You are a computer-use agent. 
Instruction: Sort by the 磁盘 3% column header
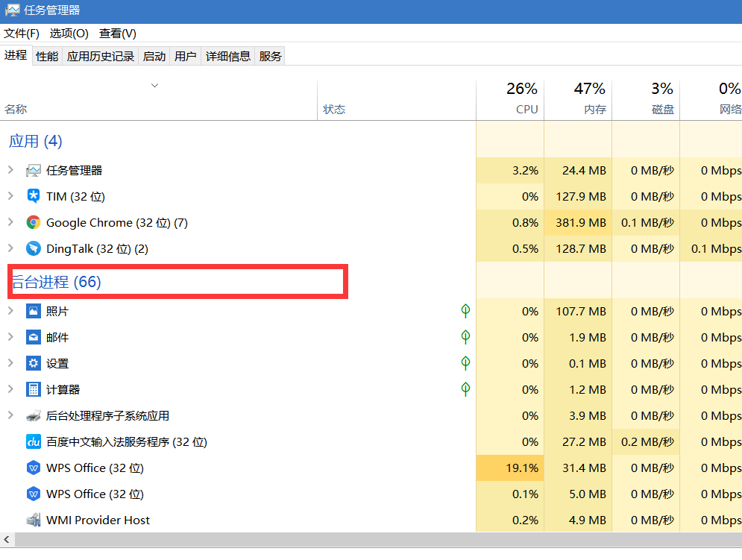coord(646,101)
